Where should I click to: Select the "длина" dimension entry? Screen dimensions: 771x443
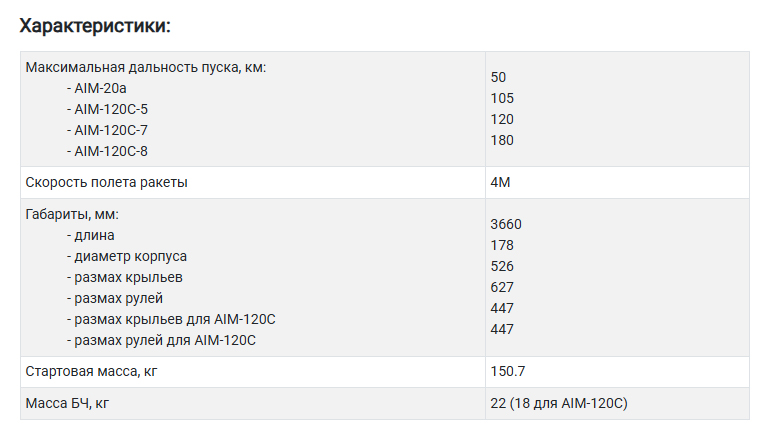94,235
